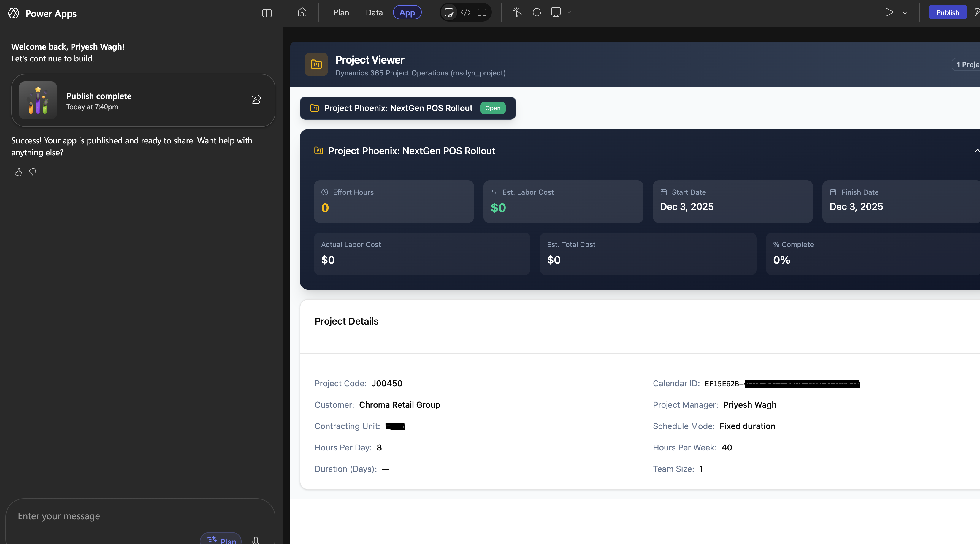Click the Customer Chroma Retail Group value
The image size is (980, 544).
[x=399, y=405]
